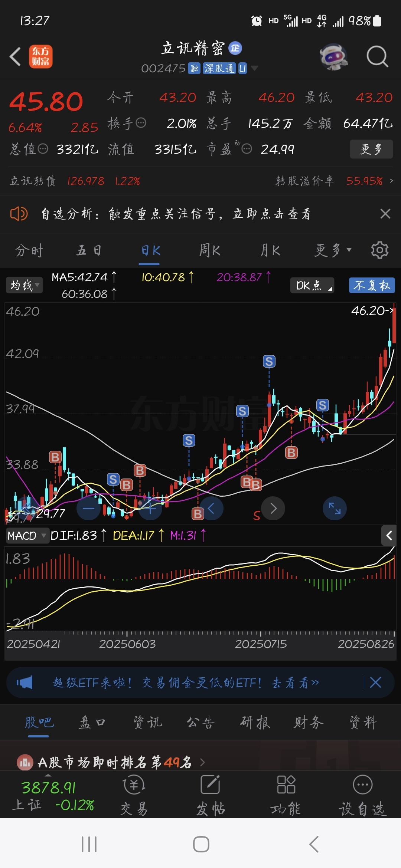Tap the topmost S sell marker

pyautogui.click(x=269, y=361)
